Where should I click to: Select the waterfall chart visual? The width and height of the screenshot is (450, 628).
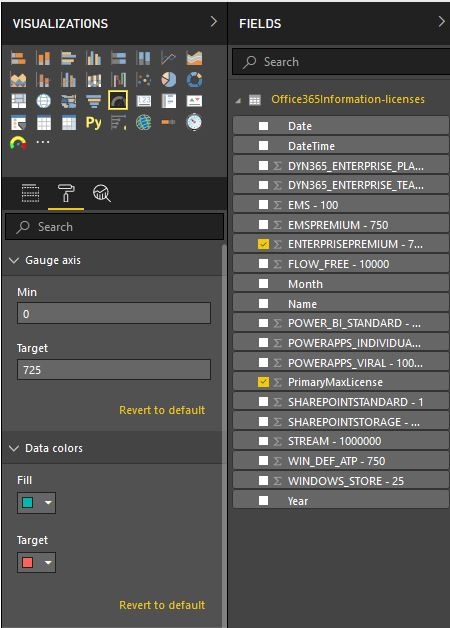tap(119, 80)
